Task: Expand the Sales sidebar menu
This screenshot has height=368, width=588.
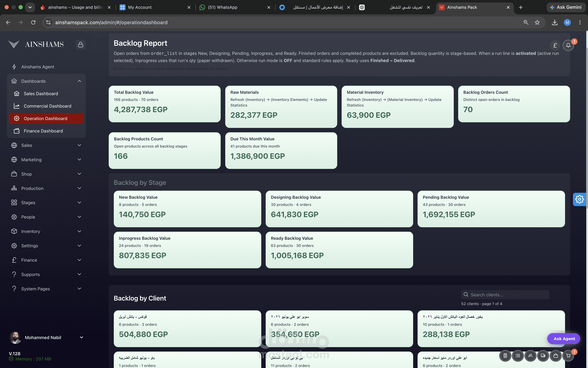Action: (x=46, y=145)
